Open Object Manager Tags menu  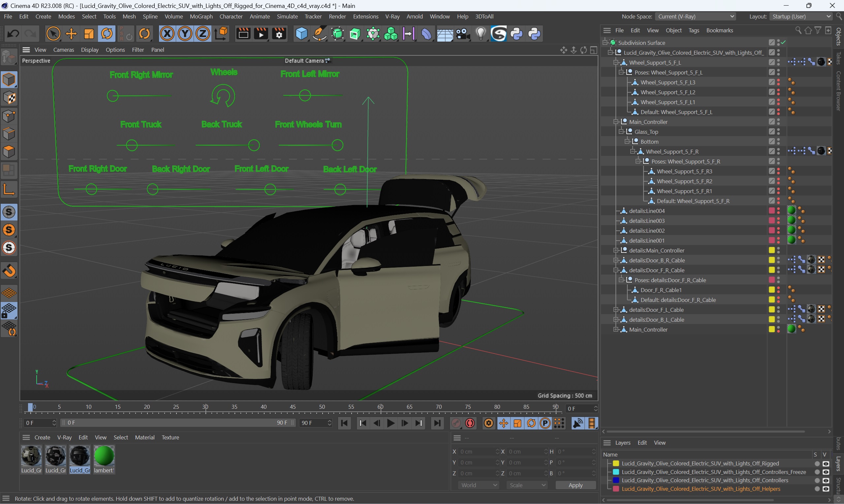pyautogui.click(x=694, y=30)
